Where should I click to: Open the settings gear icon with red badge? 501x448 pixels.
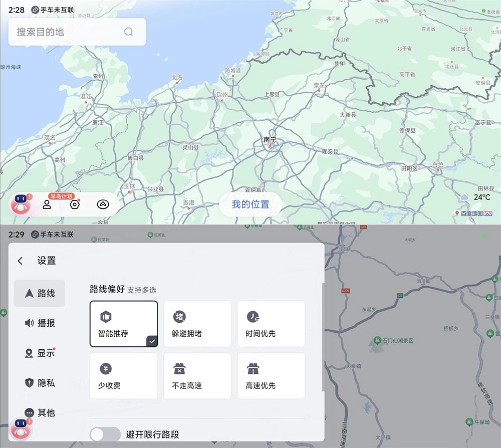74,204
